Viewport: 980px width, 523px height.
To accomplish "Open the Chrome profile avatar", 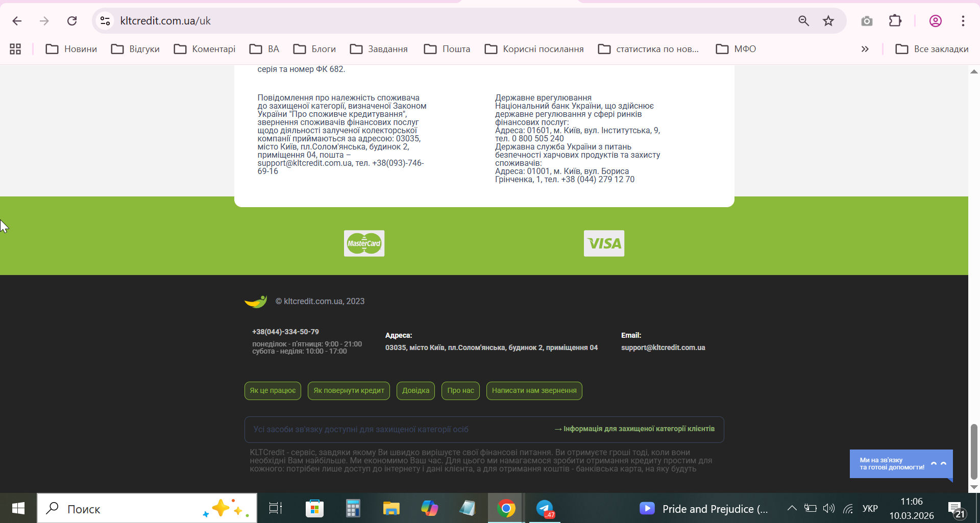I will coord(936,21).
